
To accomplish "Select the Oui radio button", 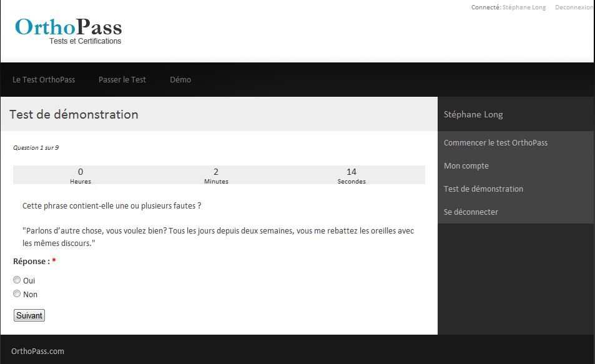I will [x=17, y=280].
